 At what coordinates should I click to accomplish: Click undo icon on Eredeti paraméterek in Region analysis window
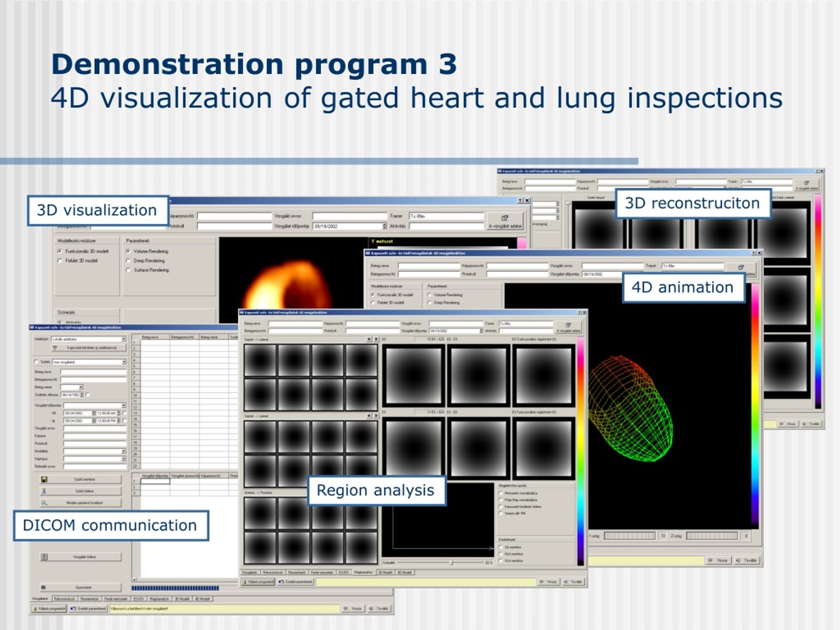pos(282,582)
